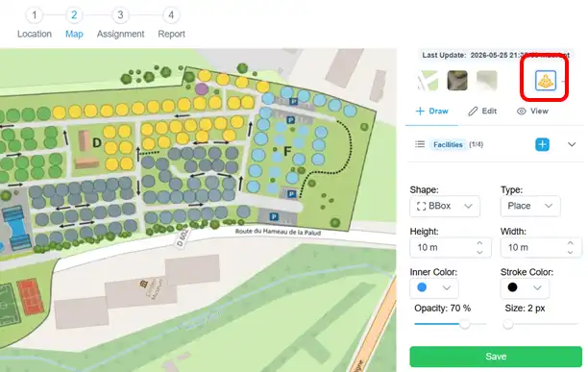Select the pyramid 3D layer icon
This screenshot has width=588, height=372.
point(546,81)
